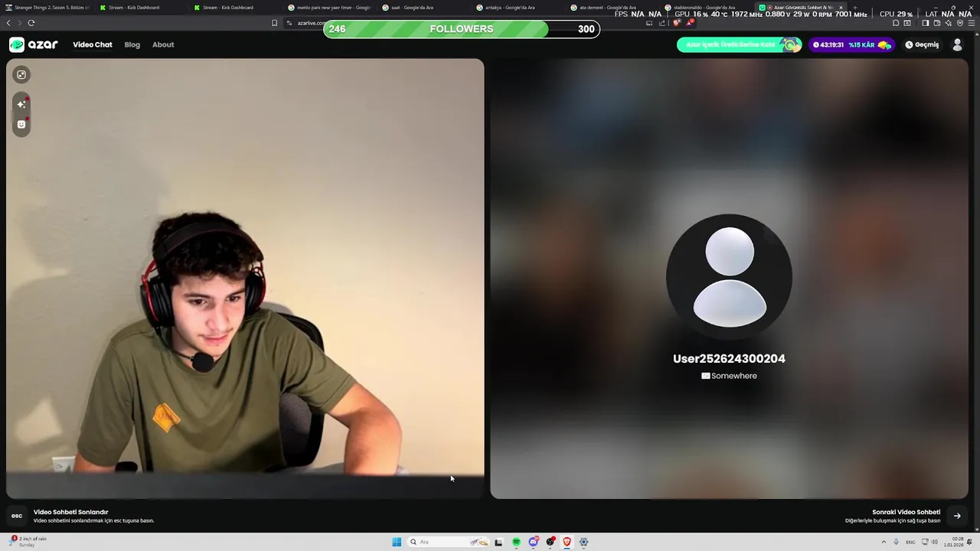Screen dimensions: 980x551
Task: Click the Azar content creator join banner
Action: pyautogui.click(x=739, y=44)
